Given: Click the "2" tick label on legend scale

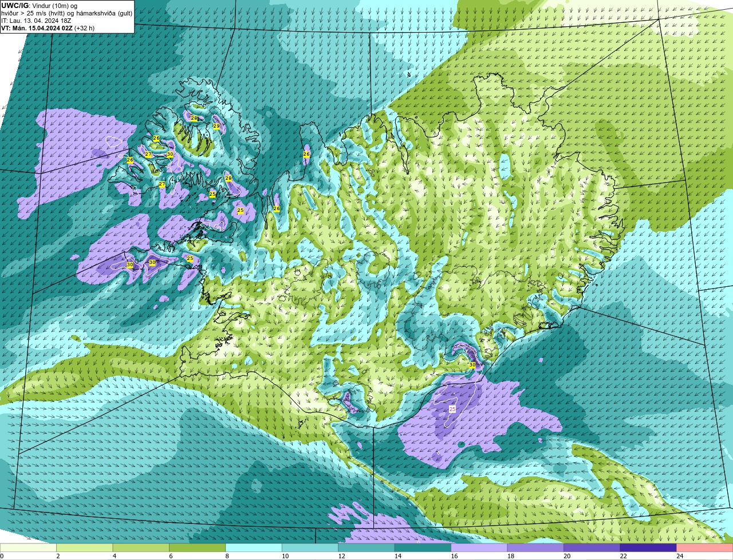Looking at the screenshot, I should tap(58, 556).
